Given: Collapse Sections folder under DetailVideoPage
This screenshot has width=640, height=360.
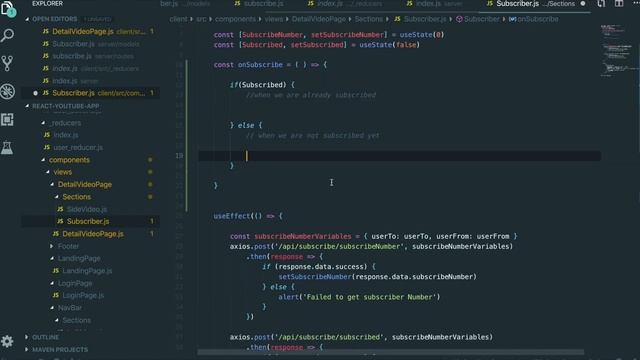Looking at the screenshot, I should 57,197.
